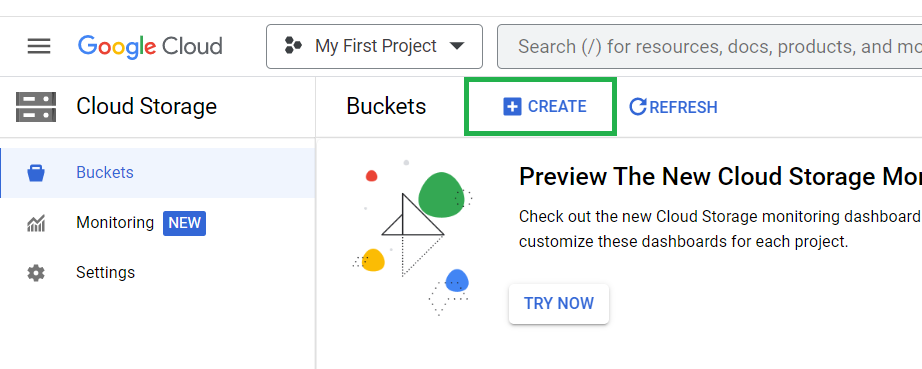Screen dimensions: 922x369
Task: Open the My First Project selector dropdown
Action: click(x=375, y=46)
